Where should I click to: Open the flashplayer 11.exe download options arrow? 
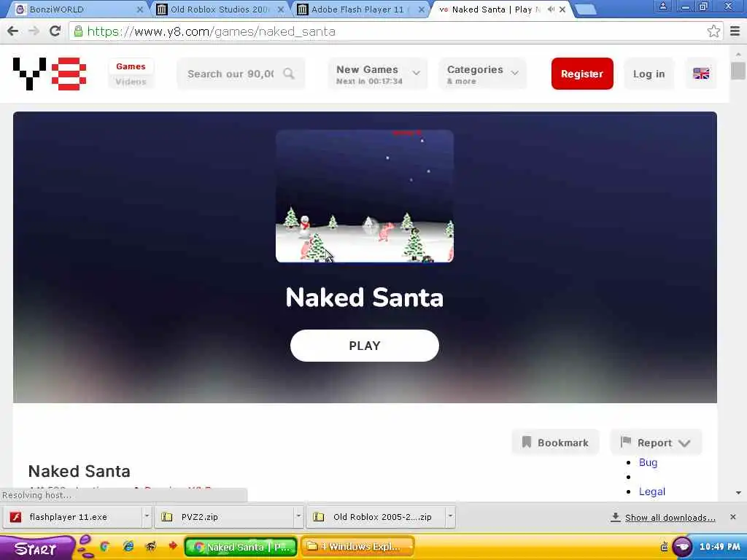point(147,517)
